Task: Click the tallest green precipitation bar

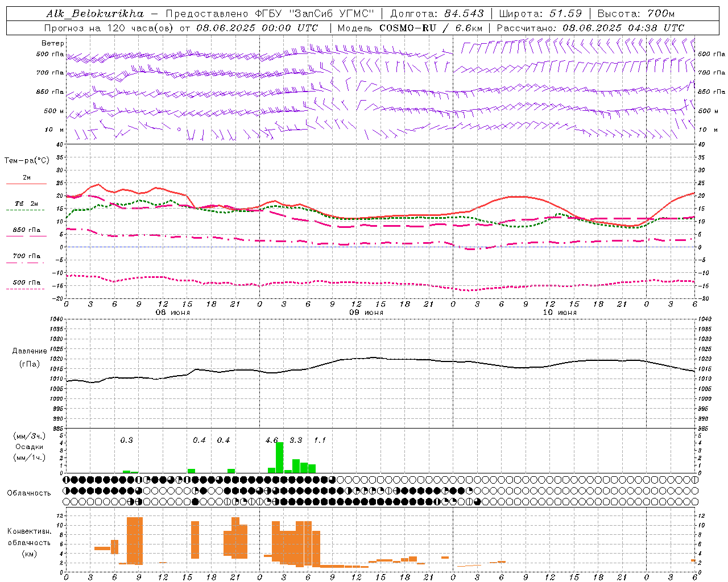Action: [x=279, y=458]
